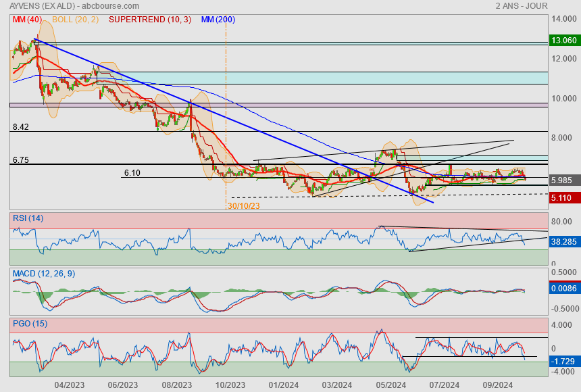Screen dimensions: 581x392
Task: Click the 06/2023 date axis label
Action: pyautogui.click(x=123, y=385)
